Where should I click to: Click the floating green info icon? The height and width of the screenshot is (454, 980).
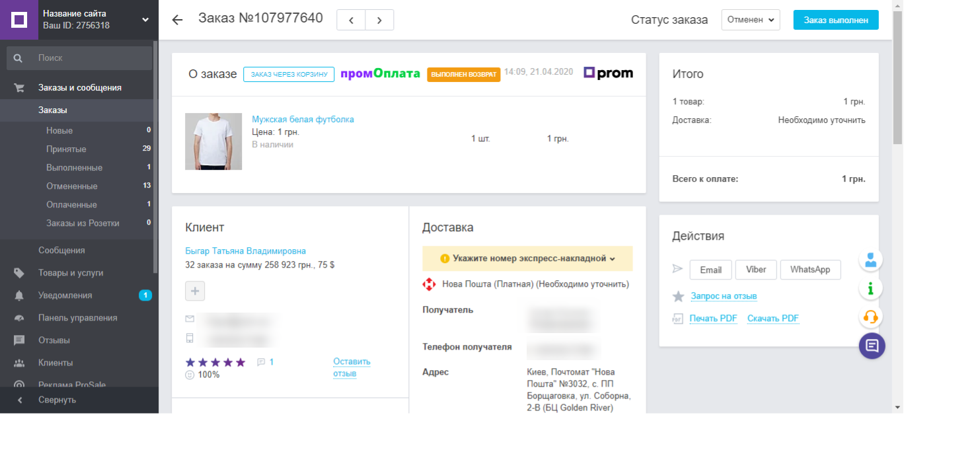pos(871,288)
